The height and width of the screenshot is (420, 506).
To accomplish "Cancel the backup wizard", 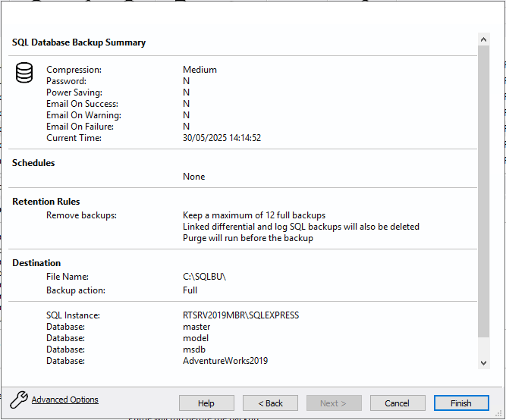I will click(397, 403).
